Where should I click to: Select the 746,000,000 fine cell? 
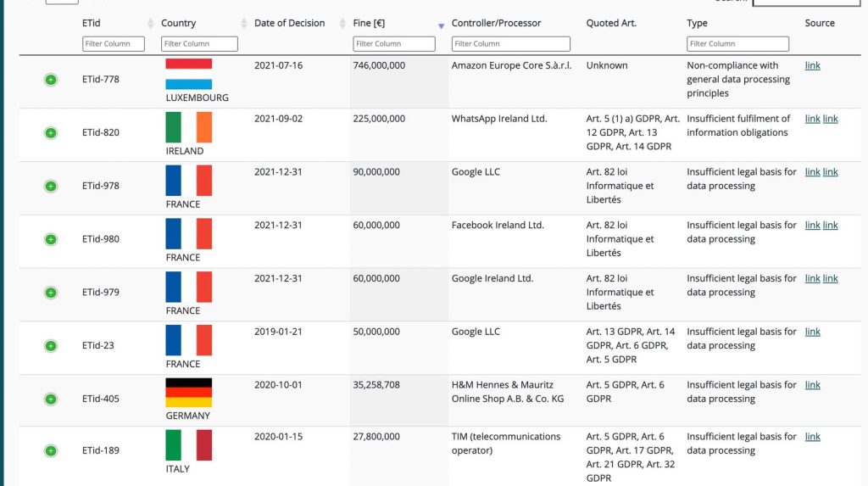(x=379, y=65)
